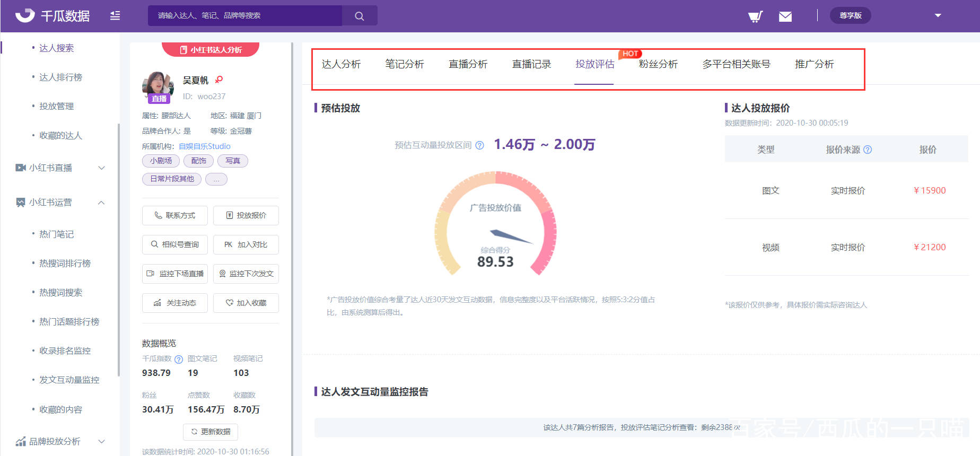
Task: Click the 尊享版 membership badge
Action: coord(850,15)
